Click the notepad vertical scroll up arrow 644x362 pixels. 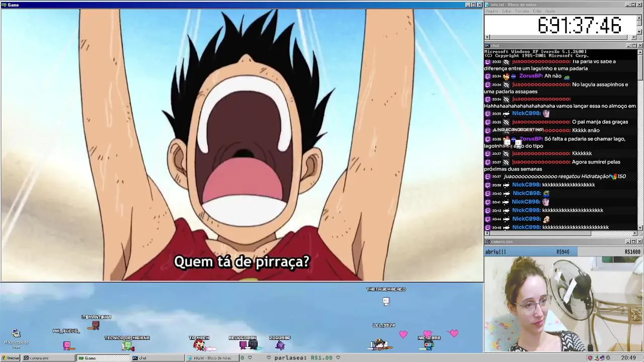pyautogui.click(x=640, y=17)
